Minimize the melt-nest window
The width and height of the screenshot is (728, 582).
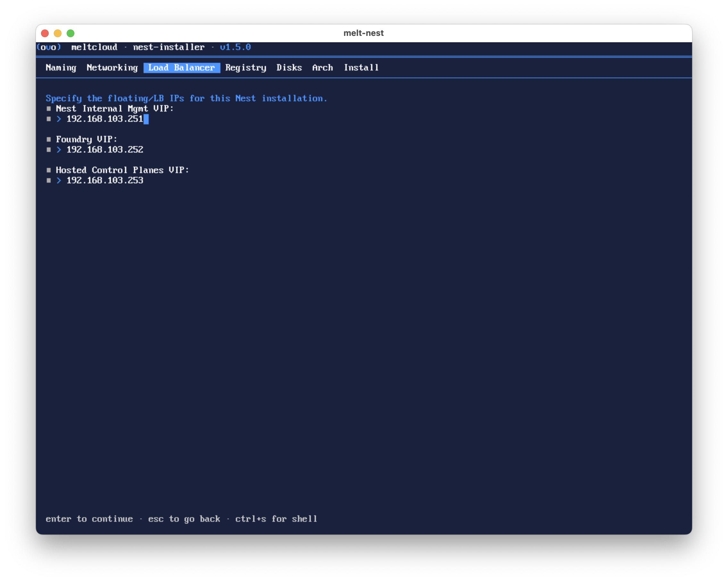[x=58, y=33]
